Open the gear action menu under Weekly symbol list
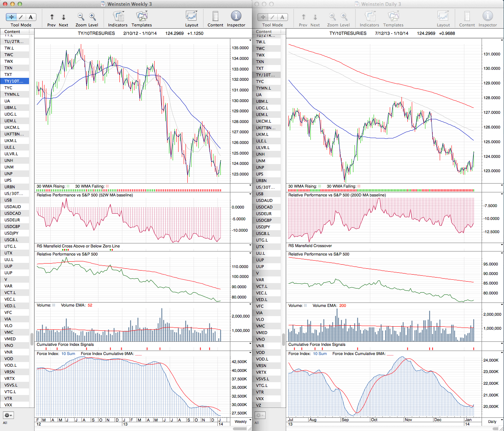Screen dimensions: 504x431 coord(8,415)
